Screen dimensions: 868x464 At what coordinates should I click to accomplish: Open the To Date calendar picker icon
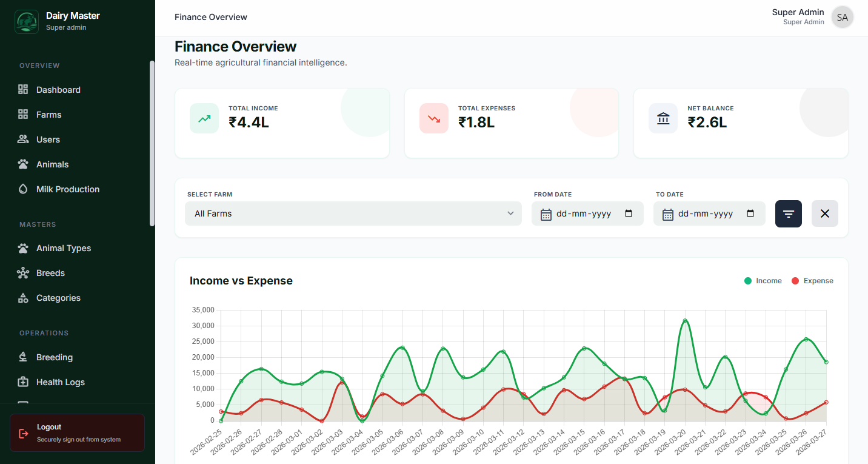pyautogui.click(x=750, y=214)
